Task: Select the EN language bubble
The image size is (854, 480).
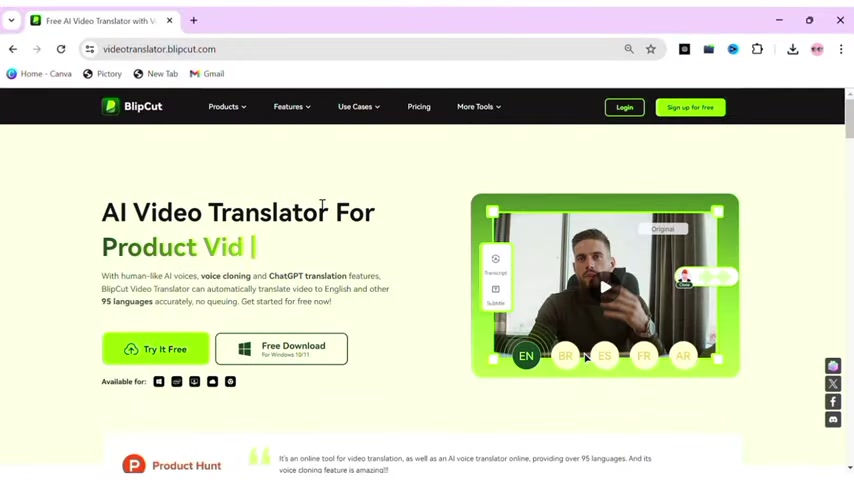Action: [x=526, y=356]
